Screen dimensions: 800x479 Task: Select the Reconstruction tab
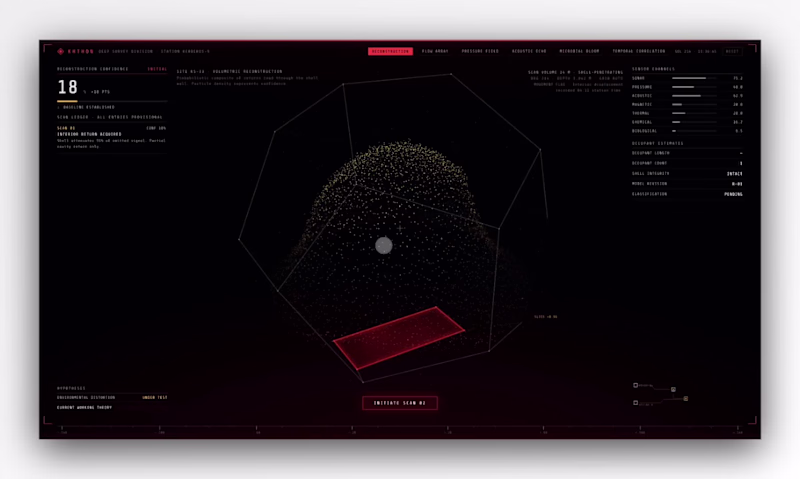coord(390,52)
